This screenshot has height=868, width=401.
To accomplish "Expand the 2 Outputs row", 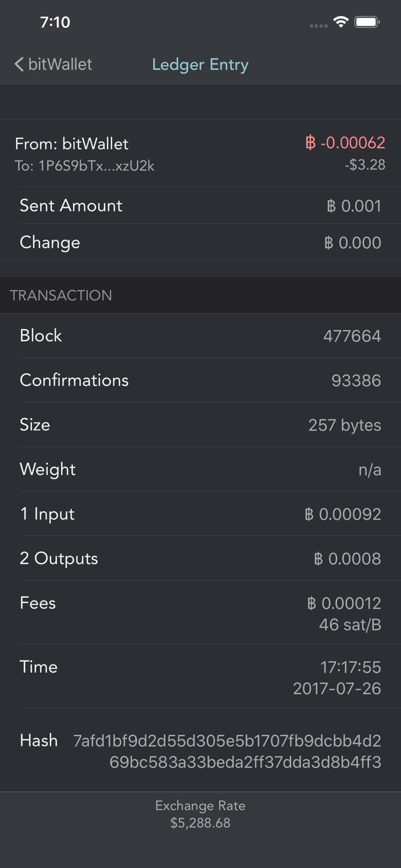I will tap(200, 559).
